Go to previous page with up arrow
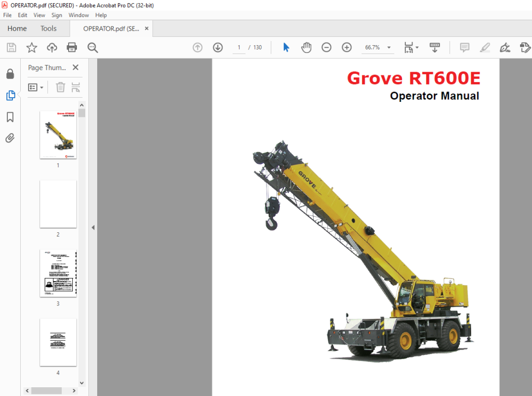Viewport: 532px width, 396px height. tap(197, 47)
